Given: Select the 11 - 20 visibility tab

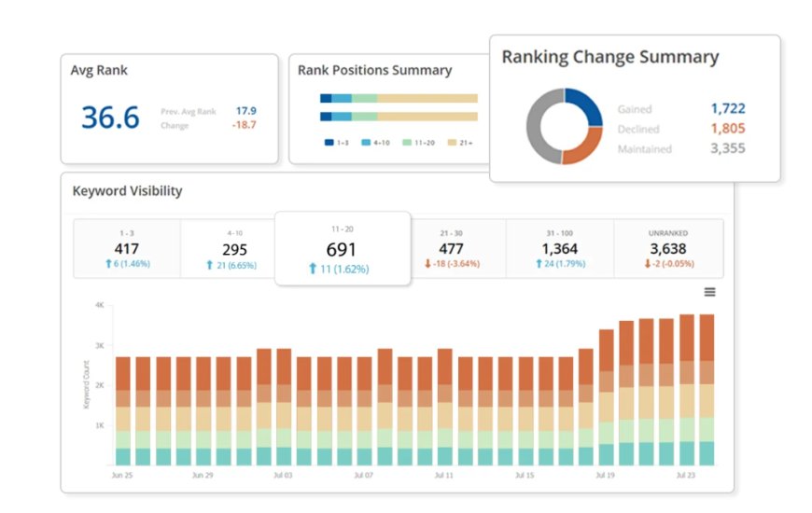Looking at the screenshot, I should (342, 248).
